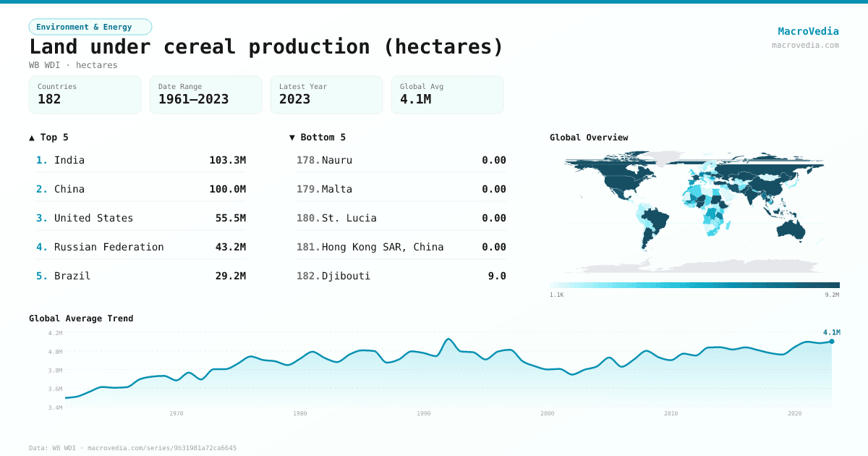Click the Bottom 5 down-triangle icon
868x456 pixels.
click(x=292, y=138)
